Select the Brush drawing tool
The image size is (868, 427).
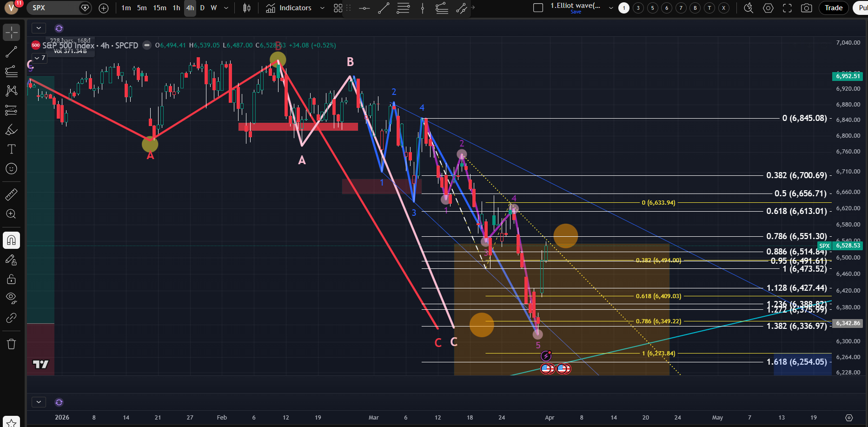(11, 130)
